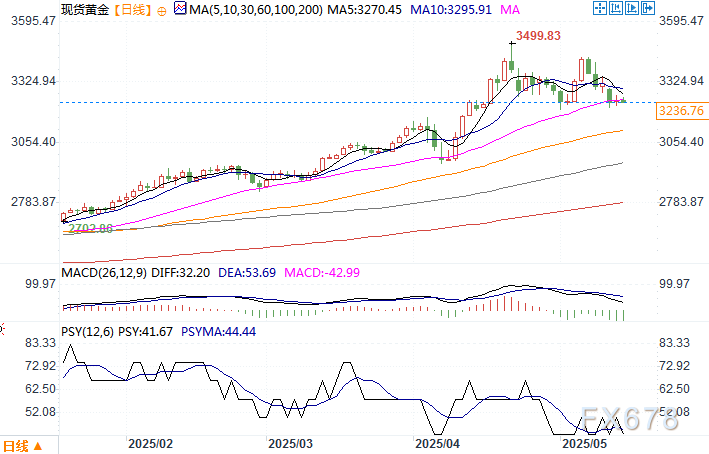Select the 【日线】 period label at top

134,10
